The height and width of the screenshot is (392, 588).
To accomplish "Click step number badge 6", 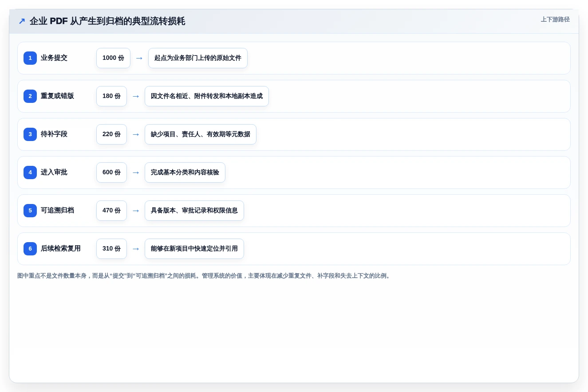I will coord(30,249).
